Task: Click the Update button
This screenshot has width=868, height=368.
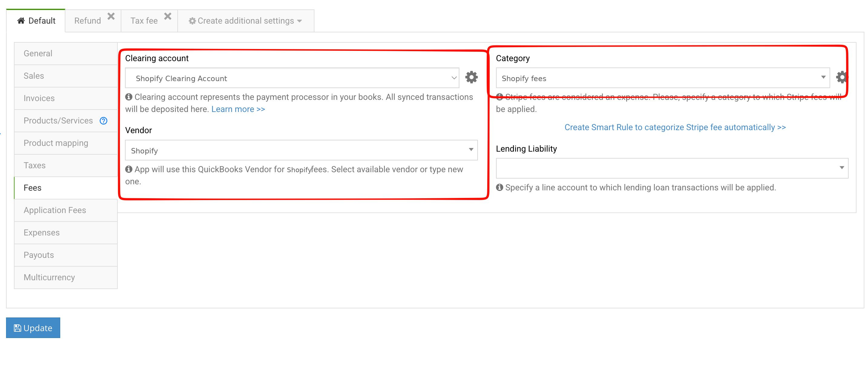Action: click(33, 328)
